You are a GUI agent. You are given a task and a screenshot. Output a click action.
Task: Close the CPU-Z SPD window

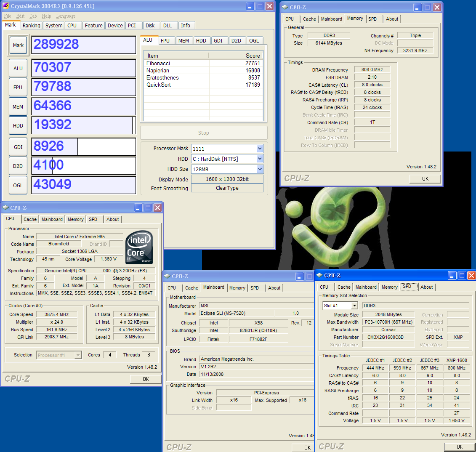[471, 275]
